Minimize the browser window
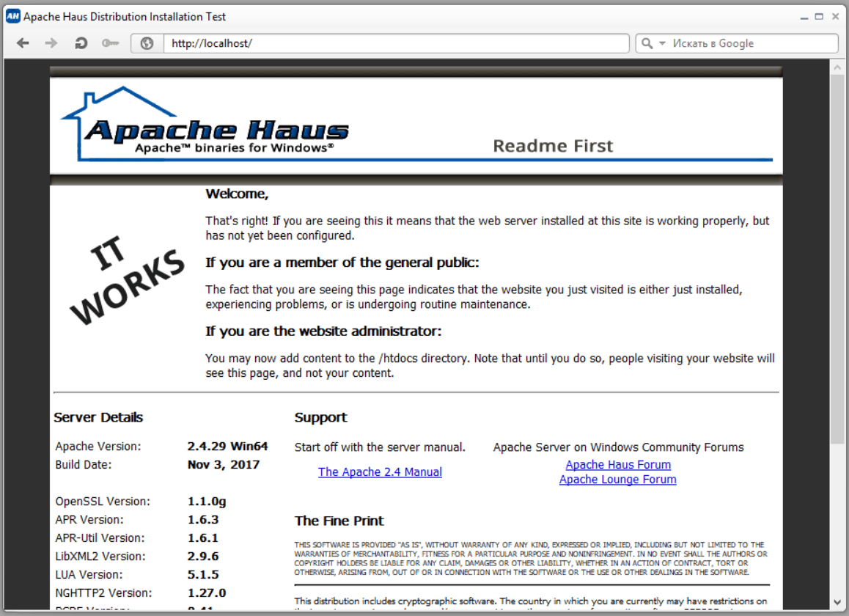This screenshot has width=849, height=616. point(804,17)
